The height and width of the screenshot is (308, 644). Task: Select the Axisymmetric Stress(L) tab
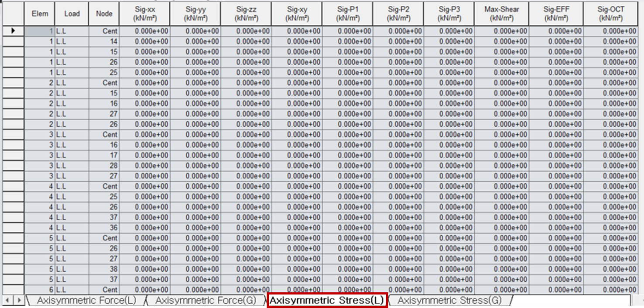[327, 300]
